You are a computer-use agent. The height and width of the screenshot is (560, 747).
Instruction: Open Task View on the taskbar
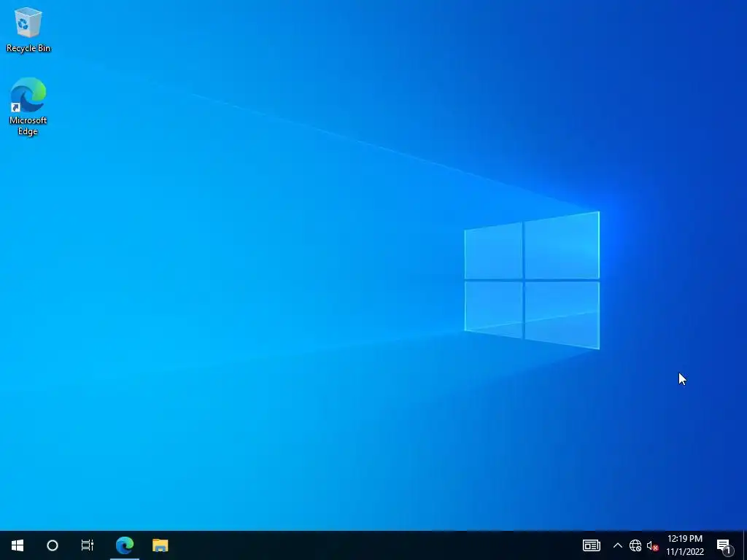(88, 545)
